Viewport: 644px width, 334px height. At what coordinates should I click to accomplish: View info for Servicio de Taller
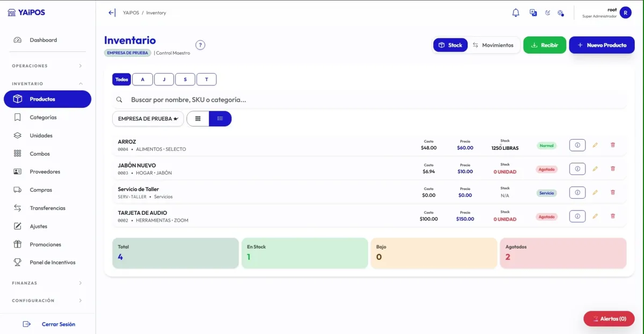[x=577, y=192]
